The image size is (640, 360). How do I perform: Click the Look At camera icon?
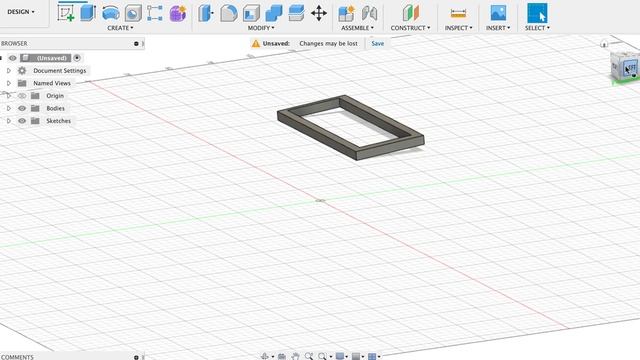[282, 357]
